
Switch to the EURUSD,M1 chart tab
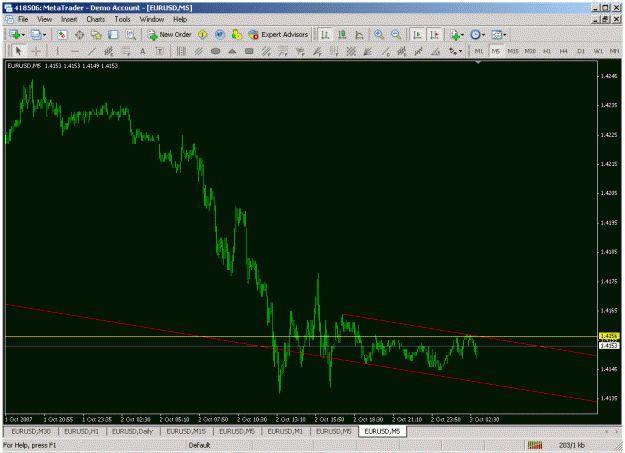pyautogui.click(x=285, y=431)
